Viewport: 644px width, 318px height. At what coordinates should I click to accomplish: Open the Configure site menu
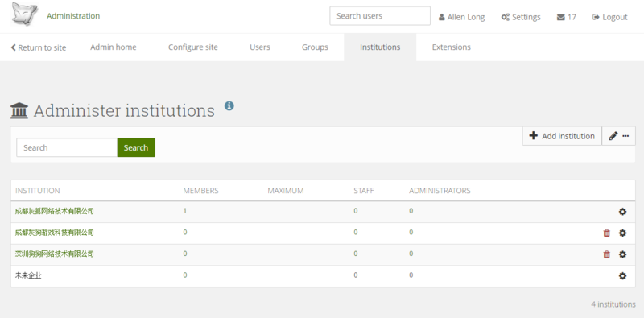(193, 47)
